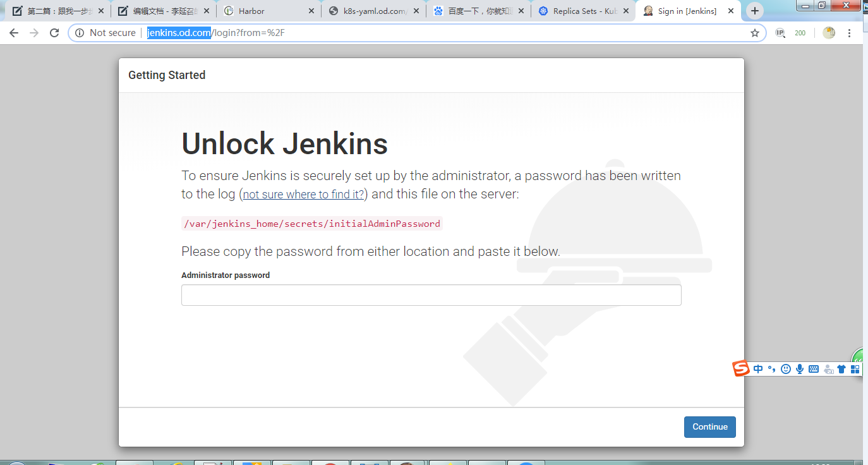The image size is (868, 465).
Task: Open a new browser tab
Action: pyautogui.click(x=754, y=11)
